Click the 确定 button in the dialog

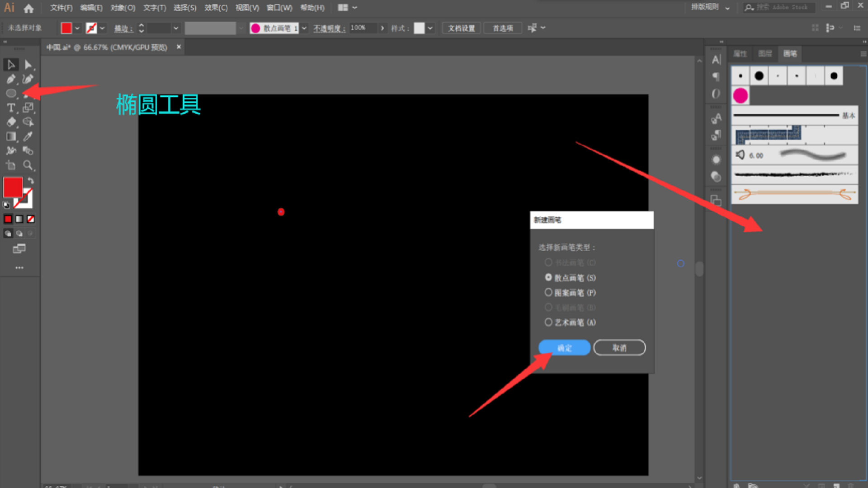pyautogui.click(x=564, y=347)
